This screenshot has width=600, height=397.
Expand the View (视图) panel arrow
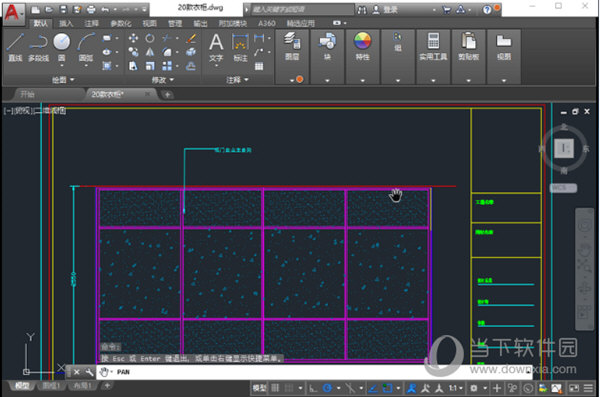pyautogui.click(x=504, y=80)
